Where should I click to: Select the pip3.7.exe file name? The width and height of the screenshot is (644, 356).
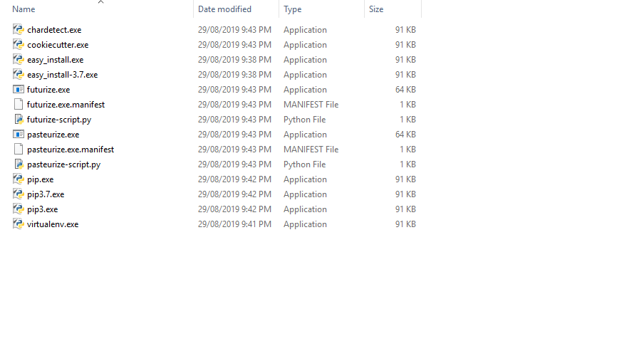tap(46, 194)
